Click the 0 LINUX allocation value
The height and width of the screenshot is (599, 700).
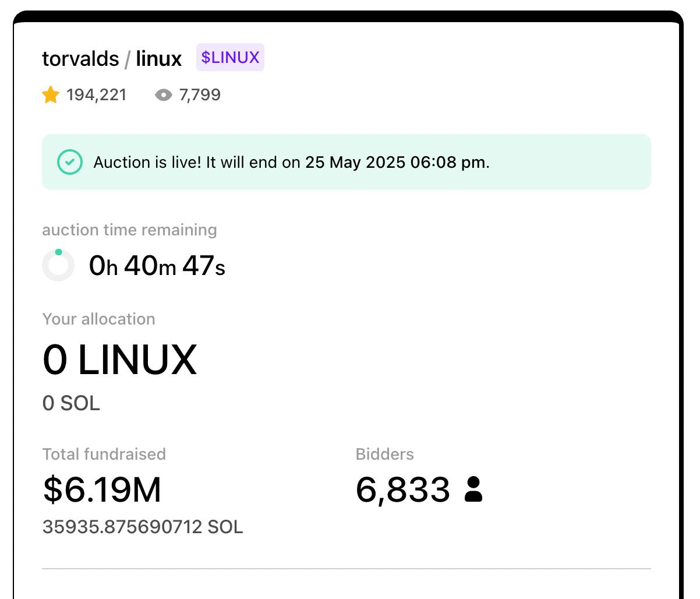(120, 360)
